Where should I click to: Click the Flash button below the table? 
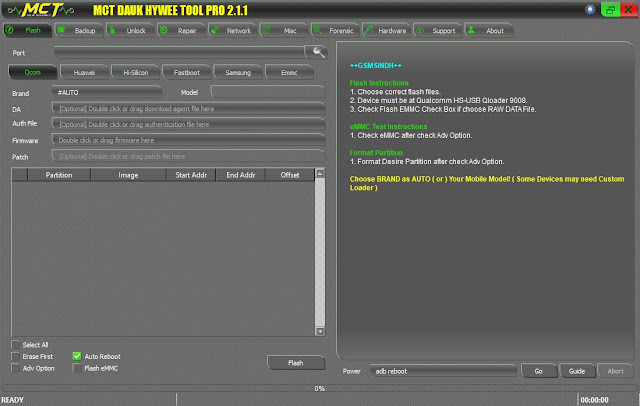(296, 363)
